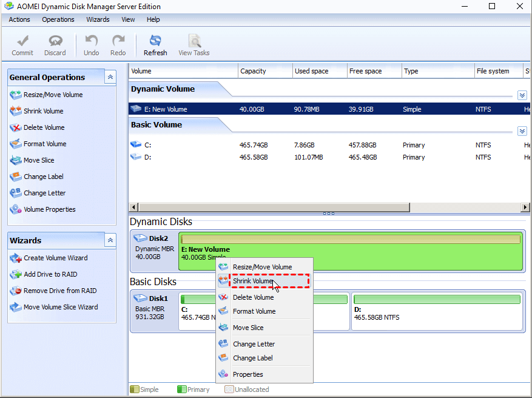Screen dimensions: 532x398
Task: Click the Discard toolbar icon
Action: pyautogui.click(x=55, y=46)
